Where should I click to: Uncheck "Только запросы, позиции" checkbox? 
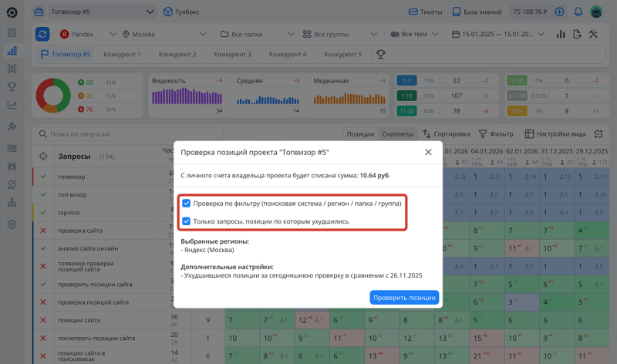point(186,221)
